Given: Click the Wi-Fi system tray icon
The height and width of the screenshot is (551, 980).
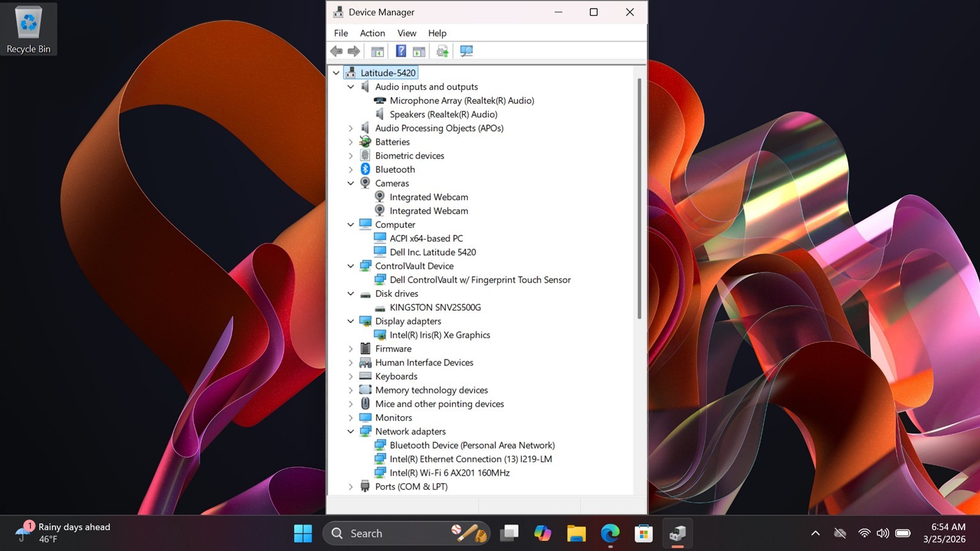Looking at the screenshot, I should click(864, 533).
